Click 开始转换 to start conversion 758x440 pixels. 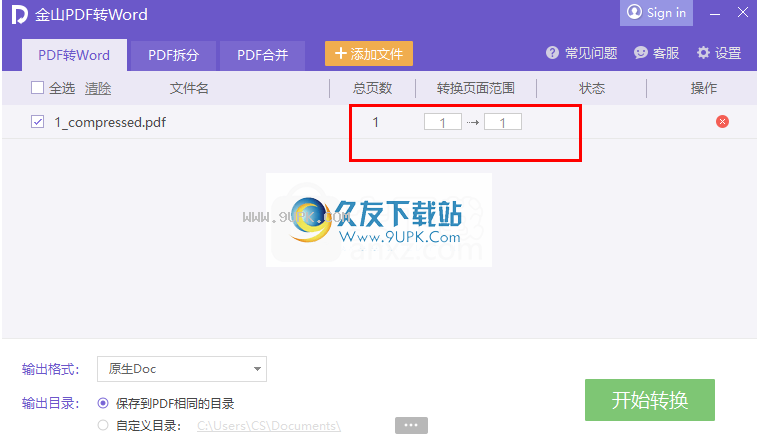(650, 400)
